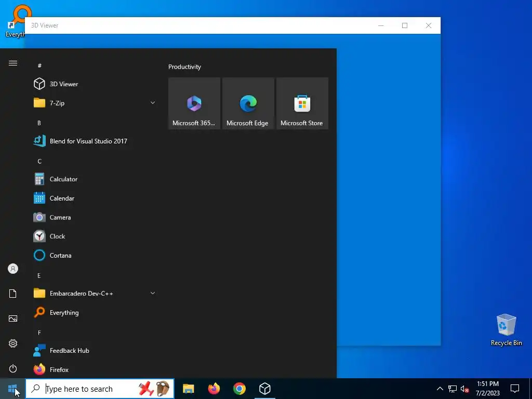Open the network status tray icon
The image size is (532, 399).
(453, 389)
